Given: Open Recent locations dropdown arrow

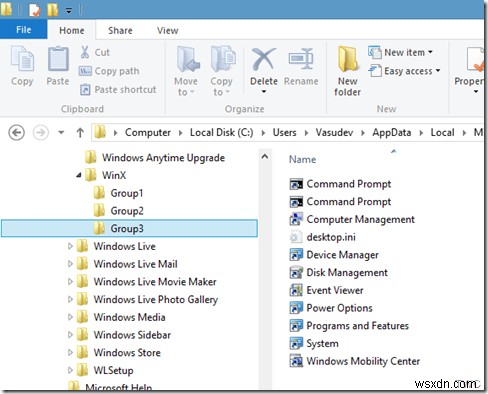Looking at the screenshot, I should pyautogui.click(x=61, y=133).
